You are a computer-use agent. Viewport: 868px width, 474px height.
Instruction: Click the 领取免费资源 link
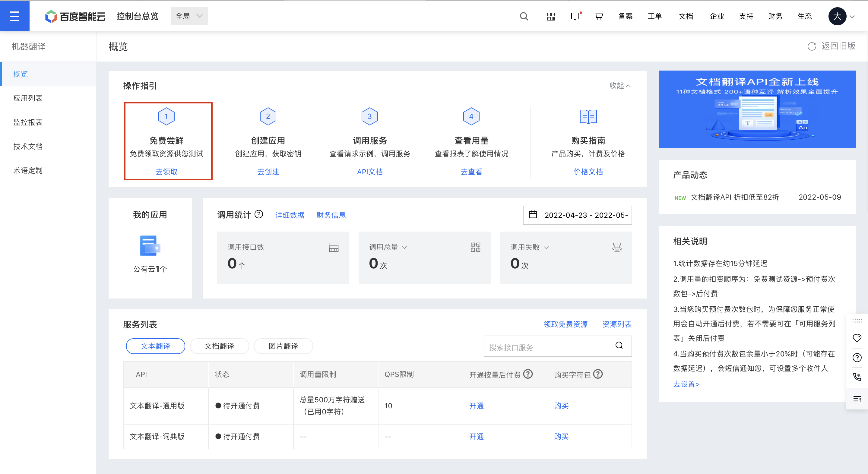(x=565, y=324)
